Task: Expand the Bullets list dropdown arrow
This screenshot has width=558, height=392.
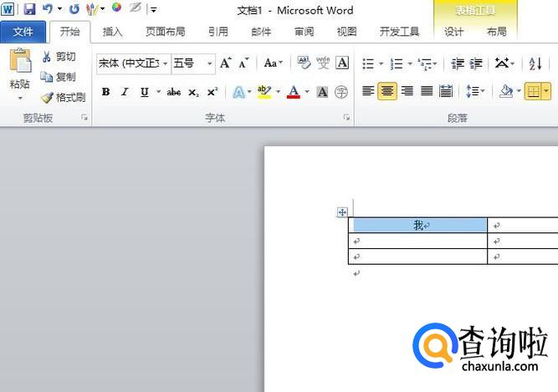Action: [381, 64]
